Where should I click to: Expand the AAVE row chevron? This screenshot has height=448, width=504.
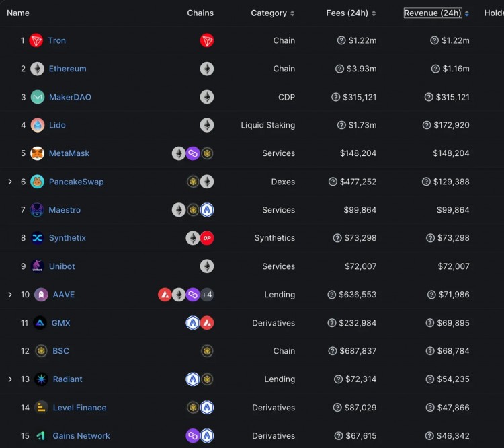[x=9, y=295]
